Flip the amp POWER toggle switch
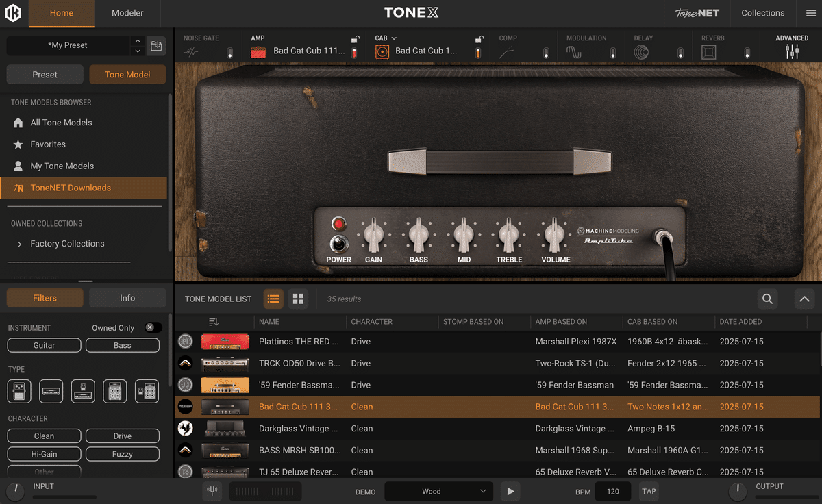Viewport: 822px width, 504px height. tap(338, 244)
